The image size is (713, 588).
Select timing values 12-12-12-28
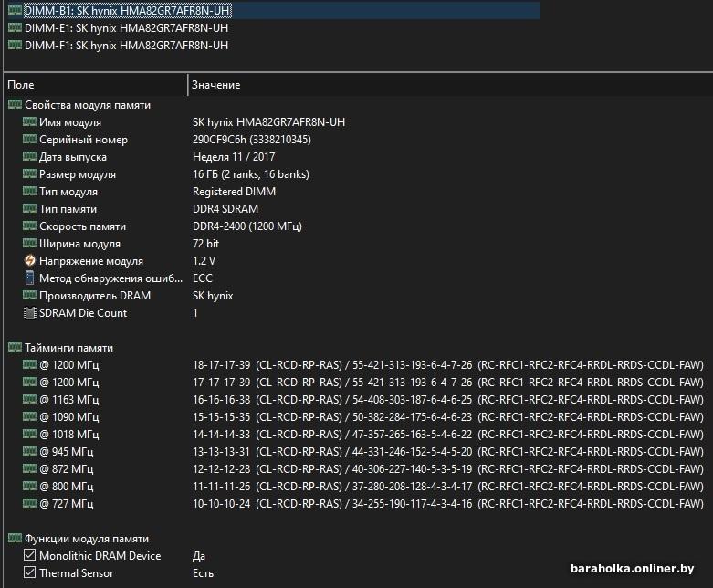click(222, 469)
